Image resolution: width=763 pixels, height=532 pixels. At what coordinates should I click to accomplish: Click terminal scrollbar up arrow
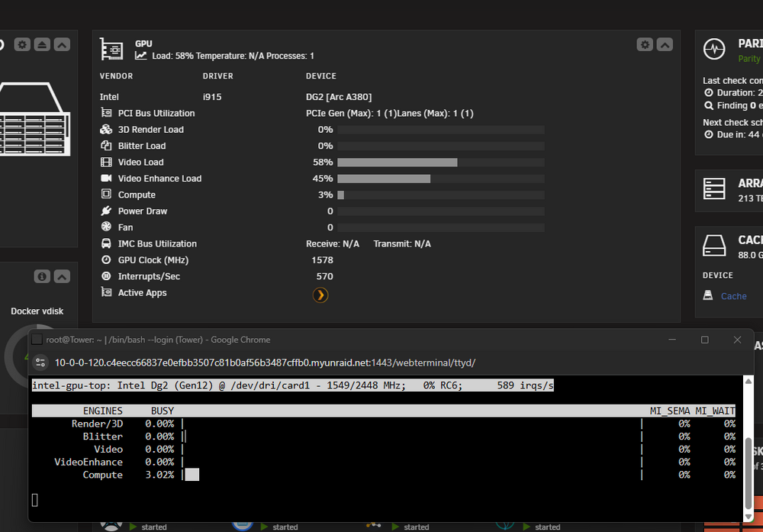[x=749, y=381]
